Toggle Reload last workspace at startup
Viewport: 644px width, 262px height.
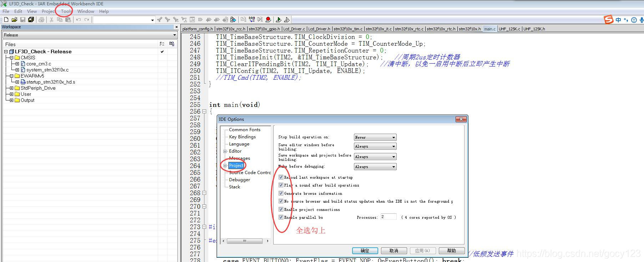281,177
